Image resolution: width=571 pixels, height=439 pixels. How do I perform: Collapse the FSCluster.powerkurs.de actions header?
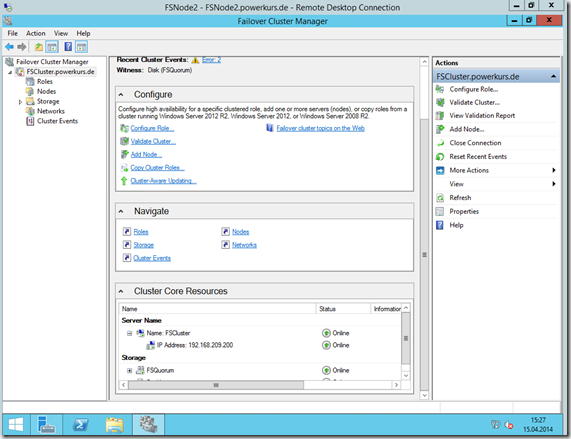click(554, 76)
